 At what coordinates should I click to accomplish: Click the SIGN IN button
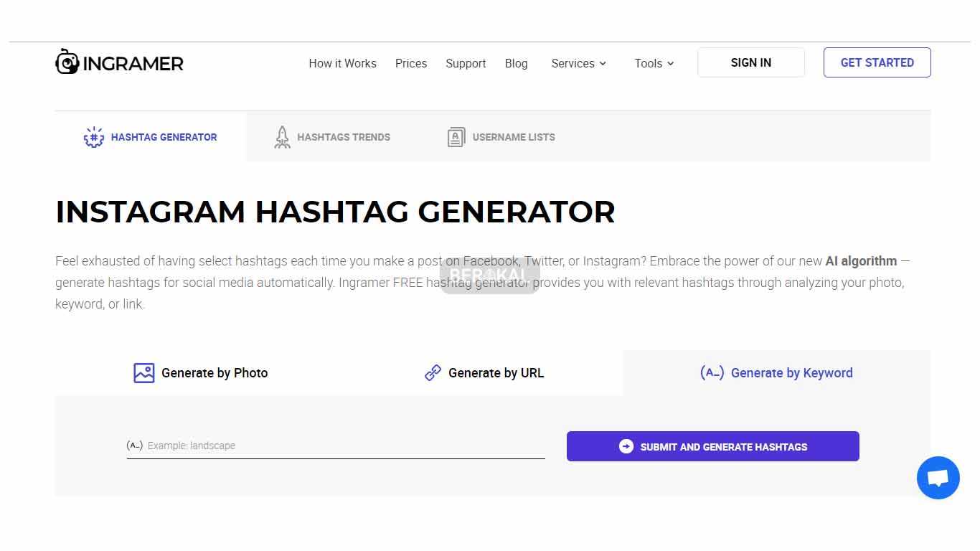[x=750, y=62]
